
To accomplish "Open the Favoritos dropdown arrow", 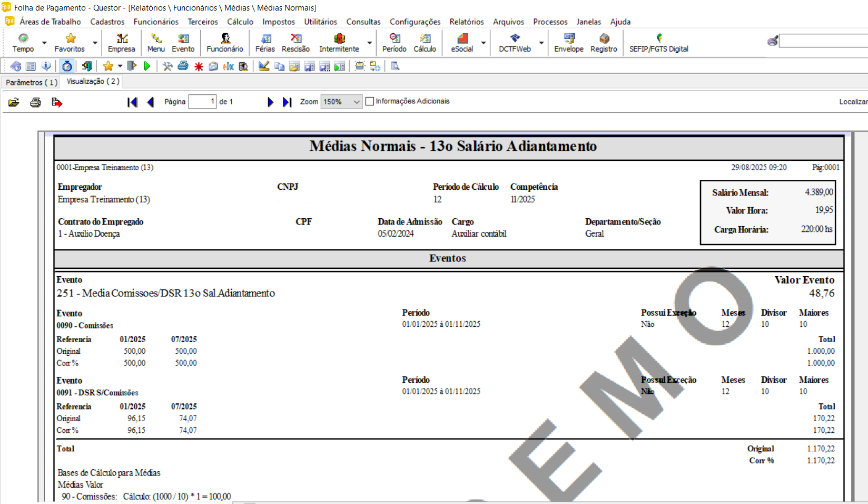I will [x=95, y=43].
